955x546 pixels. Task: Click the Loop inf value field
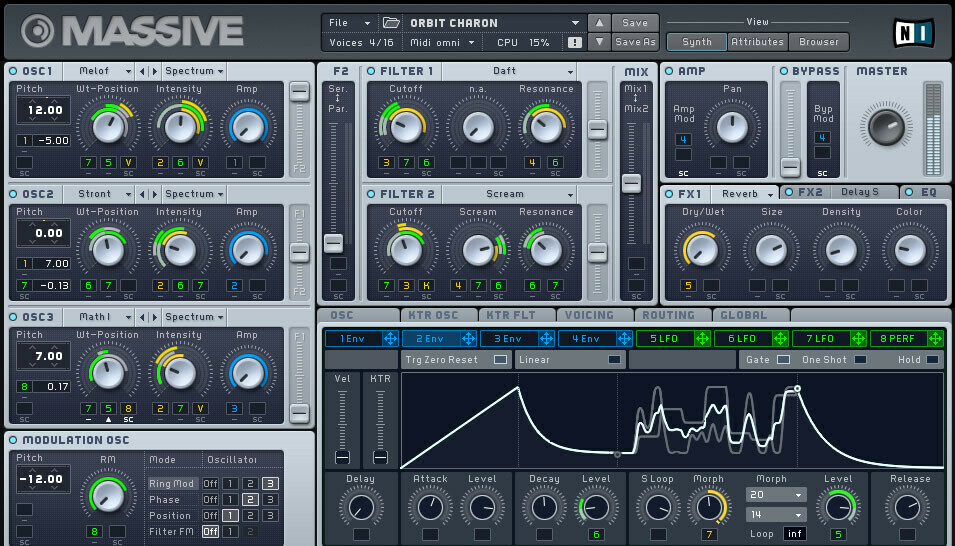tap(794, 534)
